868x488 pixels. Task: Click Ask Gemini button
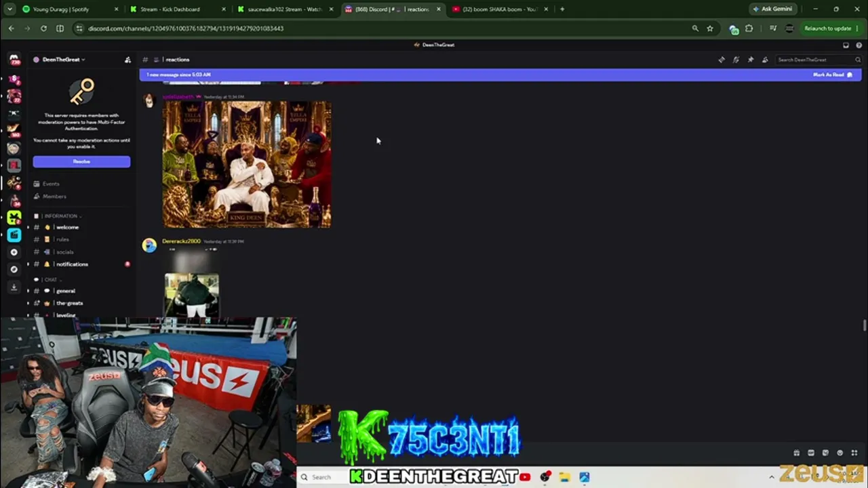773,9
